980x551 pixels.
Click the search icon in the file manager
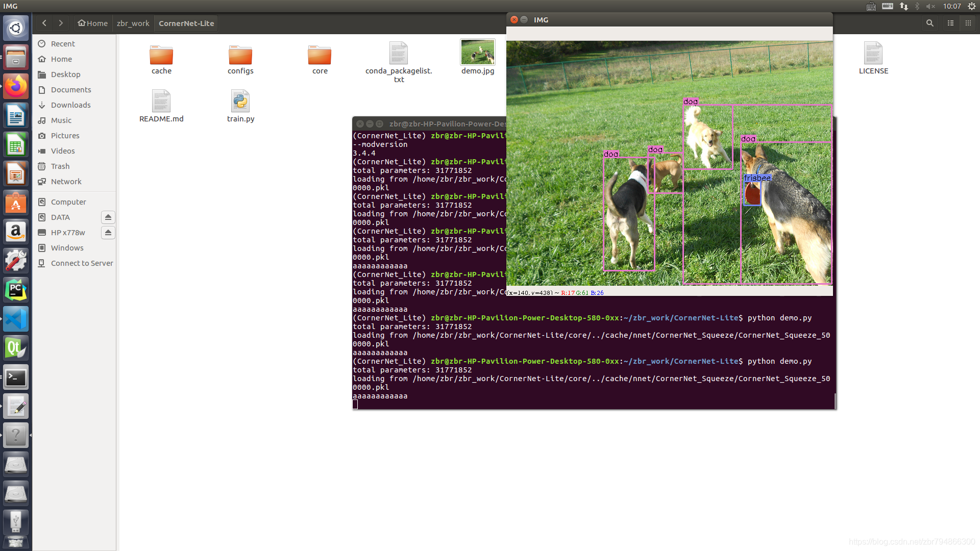point(929,23)
